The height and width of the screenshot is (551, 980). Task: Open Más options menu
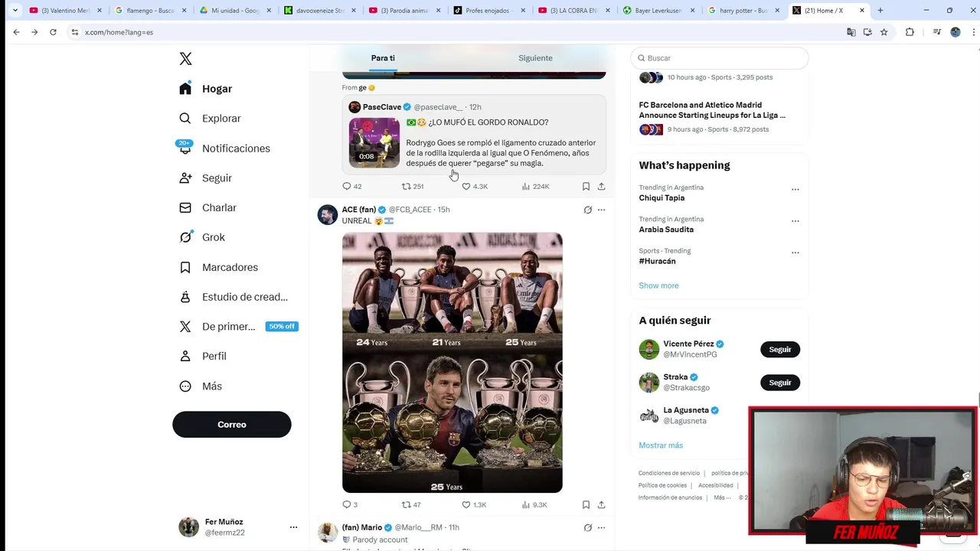pos(201,386)
